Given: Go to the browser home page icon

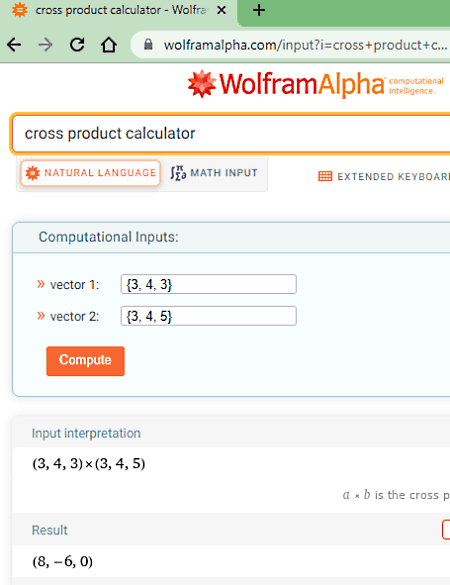Looking at the screenshot, I should tap(109, 45).
